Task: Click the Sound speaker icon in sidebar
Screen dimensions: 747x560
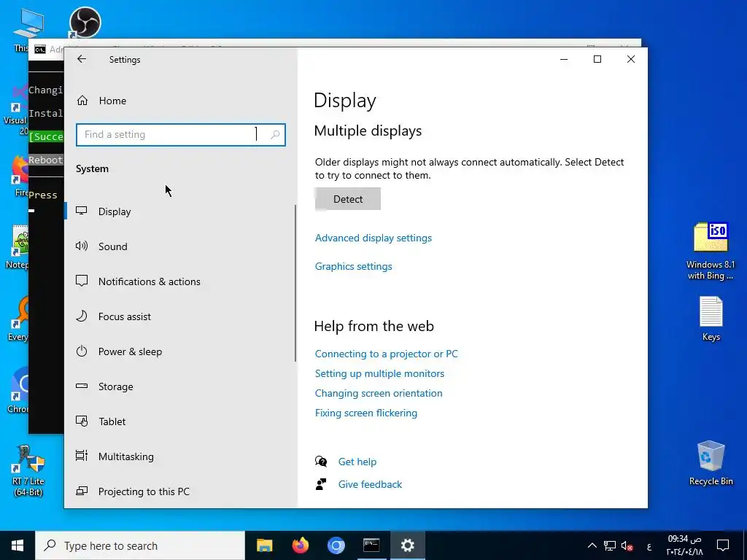Action: (x=82, y=246)
